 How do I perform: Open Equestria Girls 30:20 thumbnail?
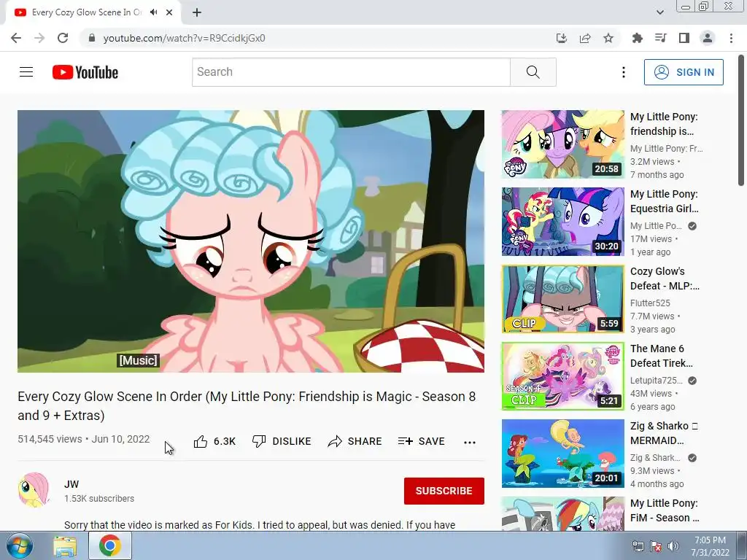pyautogui.click(x=562, y=222)
